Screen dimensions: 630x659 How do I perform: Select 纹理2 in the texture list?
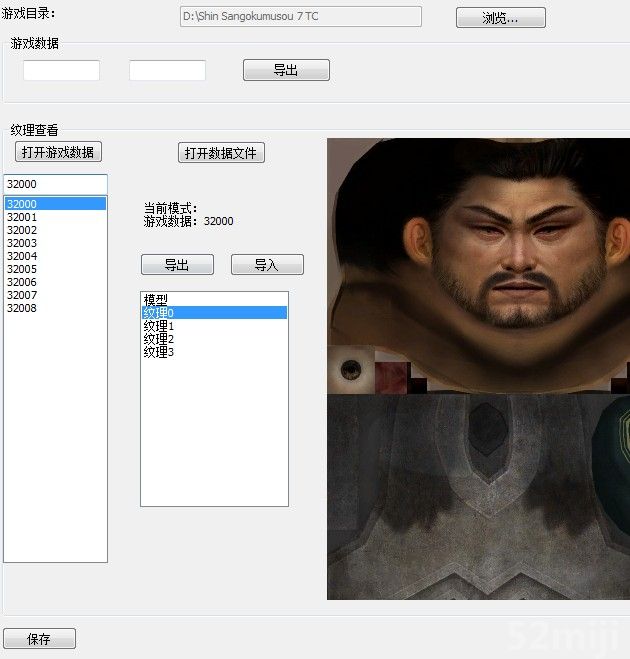pyautogui.click(x=159, y=339)
